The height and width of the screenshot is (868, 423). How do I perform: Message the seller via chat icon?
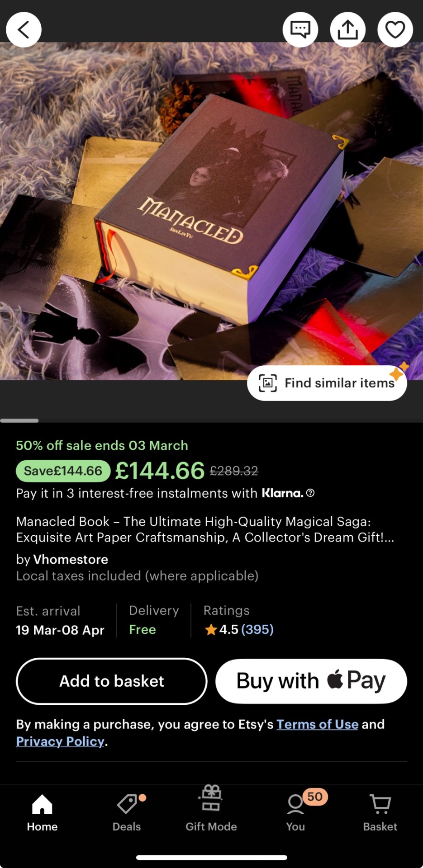(300, 30)
